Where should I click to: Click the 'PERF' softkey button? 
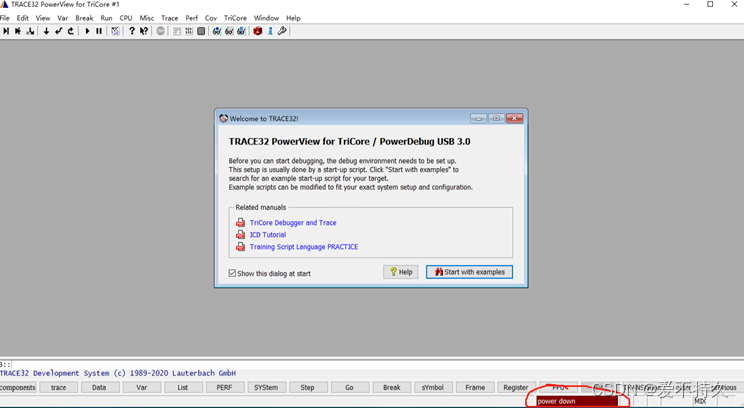tap(224, 388)
